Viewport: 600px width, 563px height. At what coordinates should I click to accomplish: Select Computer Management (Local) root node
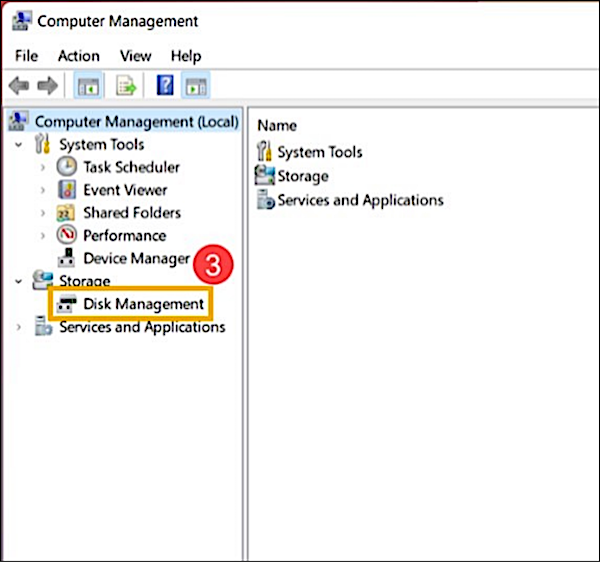click(x=136, y=121)
